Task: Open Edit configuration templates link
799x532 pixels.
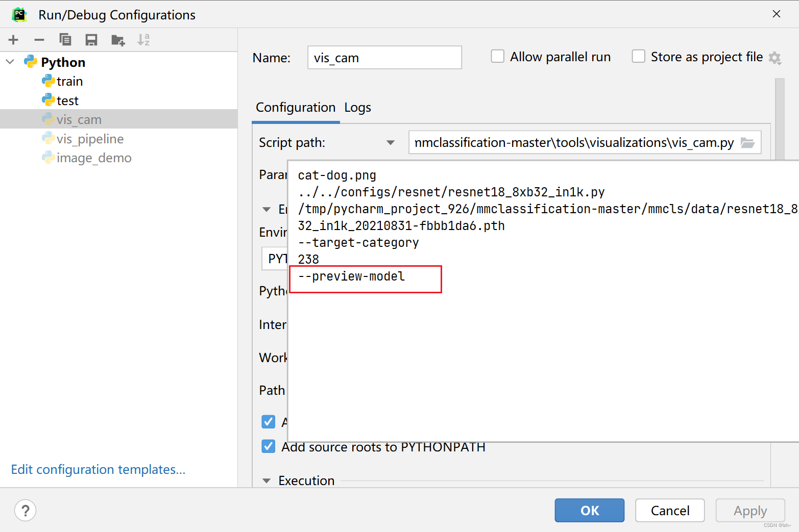Action: (x=98, y=469)
